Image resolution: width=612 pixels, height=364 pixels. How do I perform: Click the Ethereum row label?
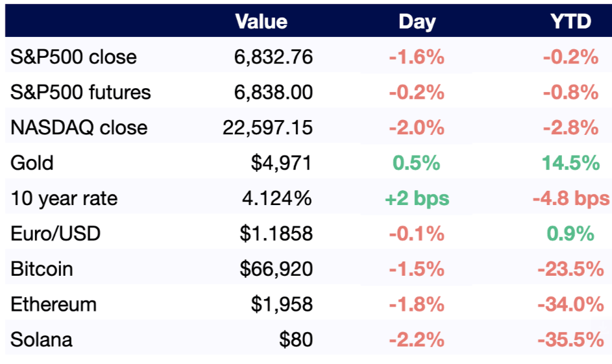[53, 304]
